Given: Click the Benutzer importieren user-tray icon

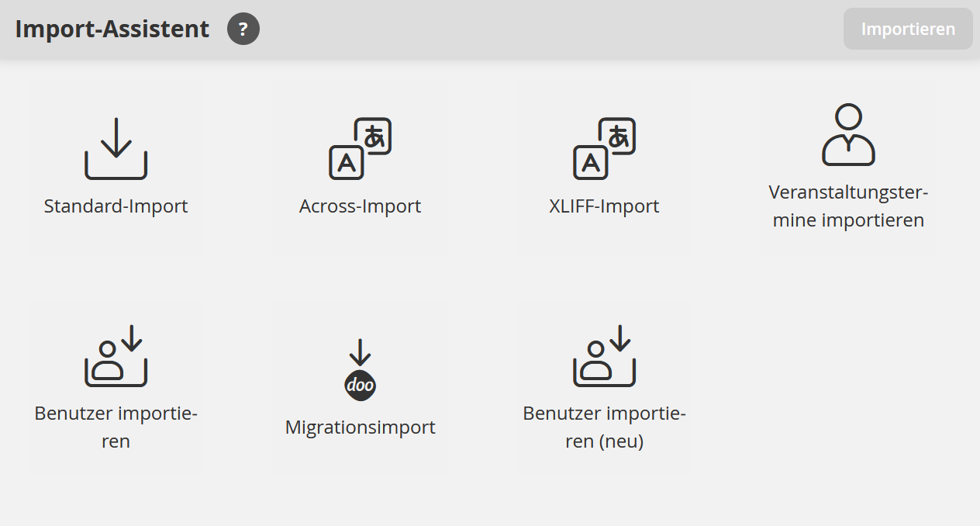Looking at the screenshot, I should [x=116, y=356].
